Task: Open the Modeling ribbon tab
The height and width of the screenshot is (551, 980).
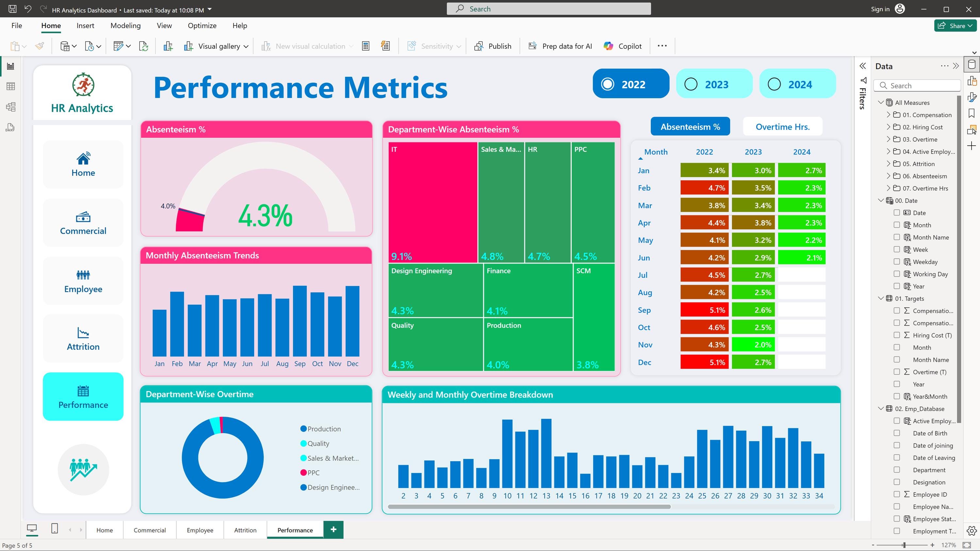Action: click(125, 25)
